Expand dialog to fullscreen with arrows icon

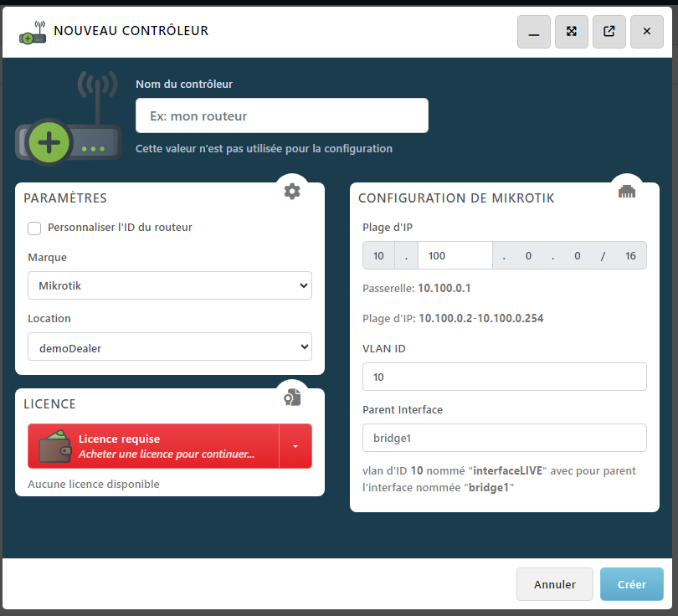click(571, 32)
